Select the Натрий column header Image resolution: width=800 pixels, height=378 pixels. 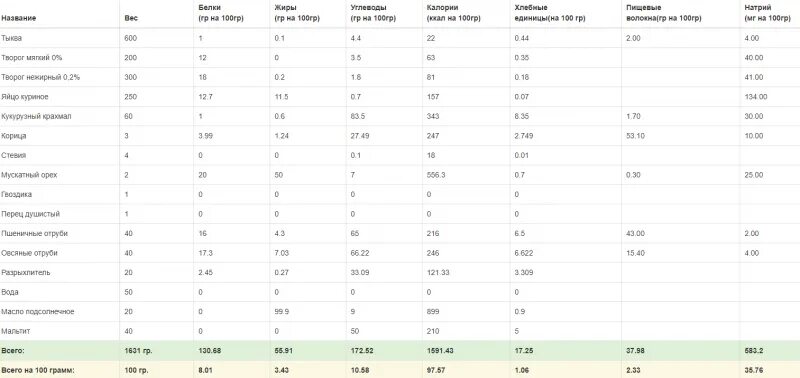tap(767, 13)
